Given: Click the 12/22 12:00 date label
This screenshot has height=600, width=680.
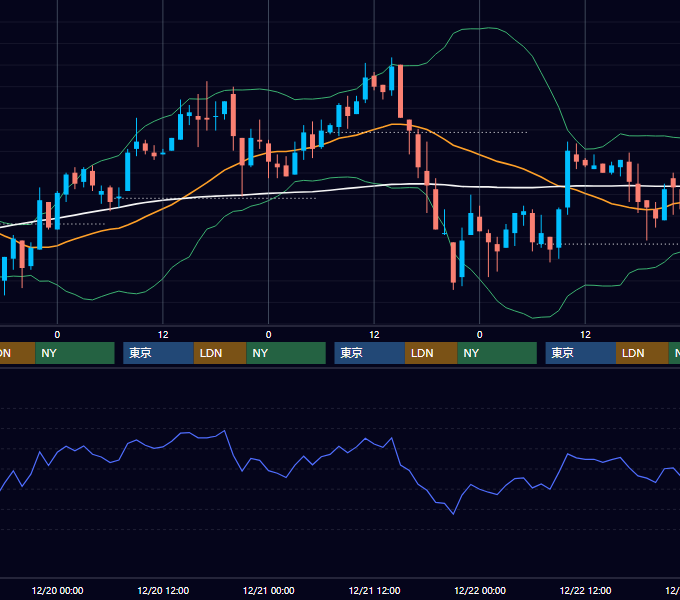Looking at the screenshot, I should (x=585, y=590).
